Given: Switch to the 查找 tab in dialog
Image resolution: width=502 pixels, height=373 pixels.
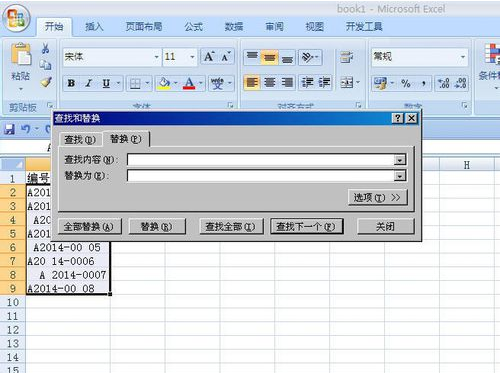Looking at the screenshot, I should 80,140.
